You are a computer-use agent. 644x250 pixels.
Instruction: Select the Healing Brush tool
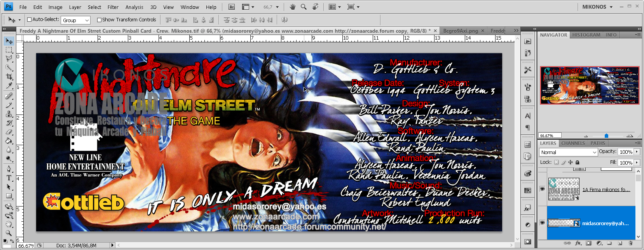(9, 96)
